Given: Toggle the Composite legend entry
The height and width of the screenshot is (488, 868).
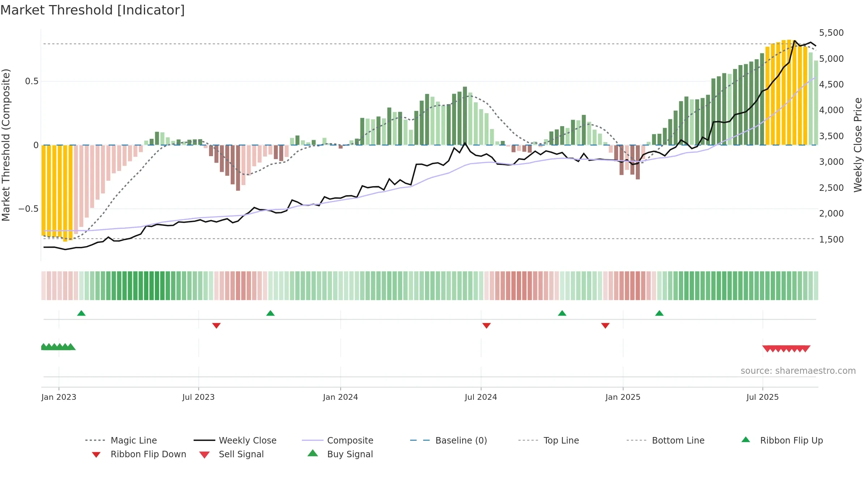Looking at the screenshot, I should [x=337, y=440].
